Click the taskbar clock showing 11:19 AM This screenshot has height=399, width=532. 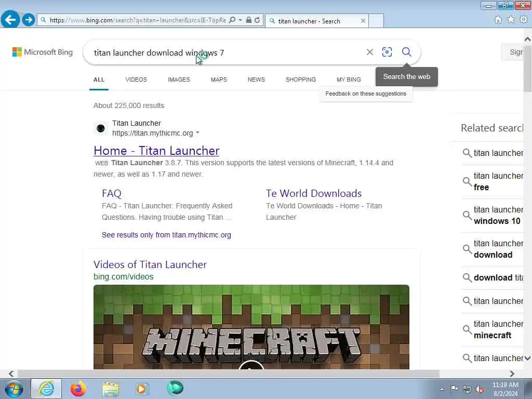coord(505,389)
